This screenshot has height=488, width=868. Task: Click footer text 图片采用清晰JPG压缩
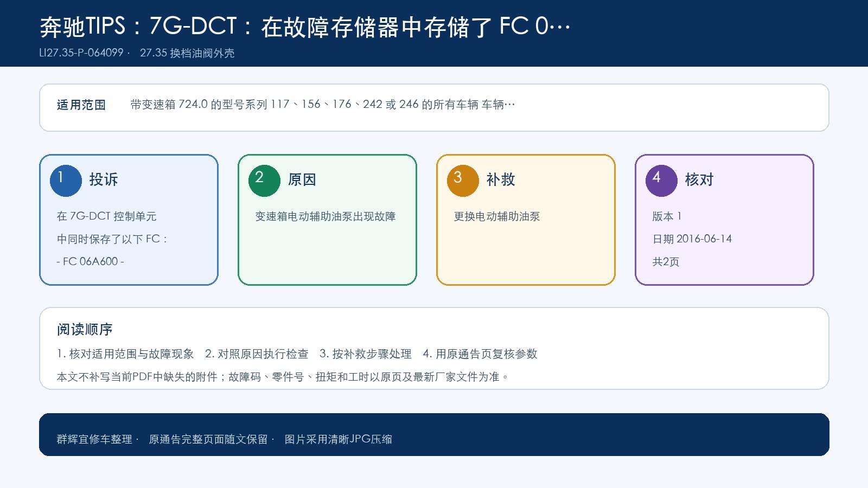(339, 439)
